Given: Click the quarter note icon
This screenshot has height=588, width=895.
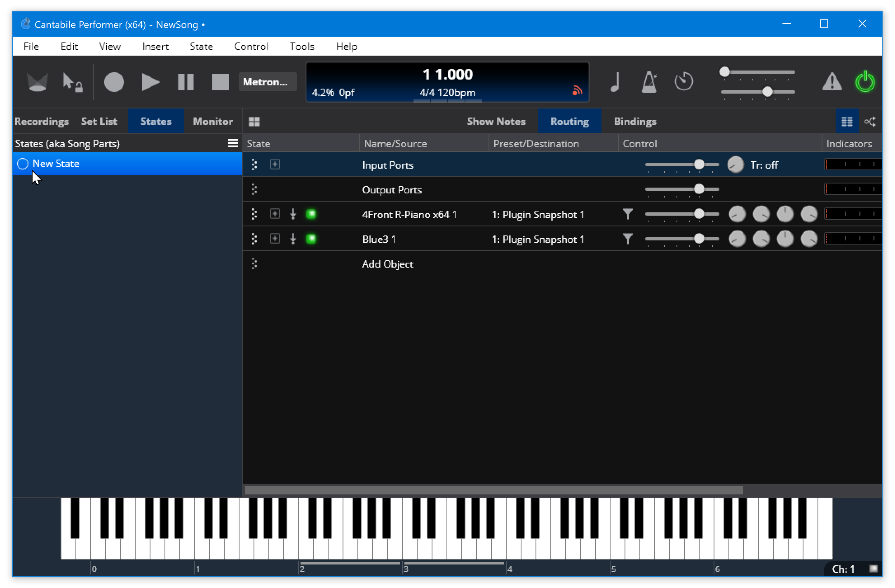Looking at the screenshot, I should [615, 82].
